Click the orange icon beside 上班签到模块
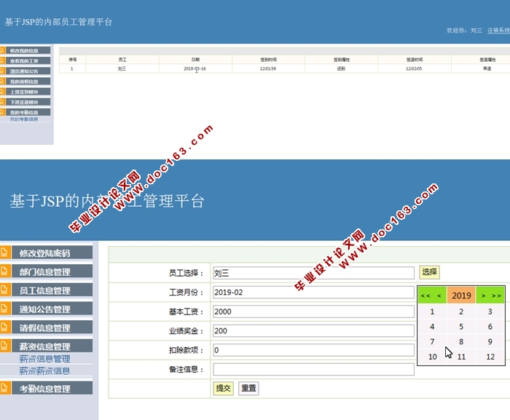The height and width of the screenshot is (420, 510). [x=2, y=92]
